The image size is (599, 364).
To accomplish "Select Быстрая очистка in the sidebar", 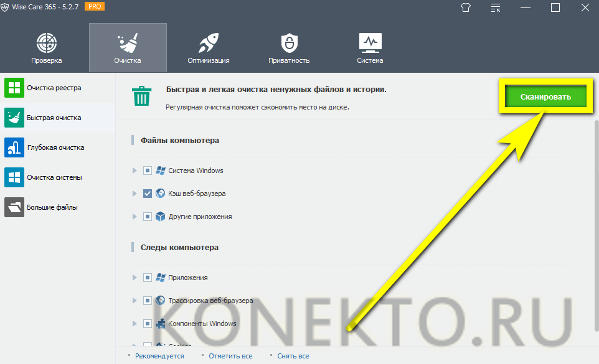I will 58,118.
